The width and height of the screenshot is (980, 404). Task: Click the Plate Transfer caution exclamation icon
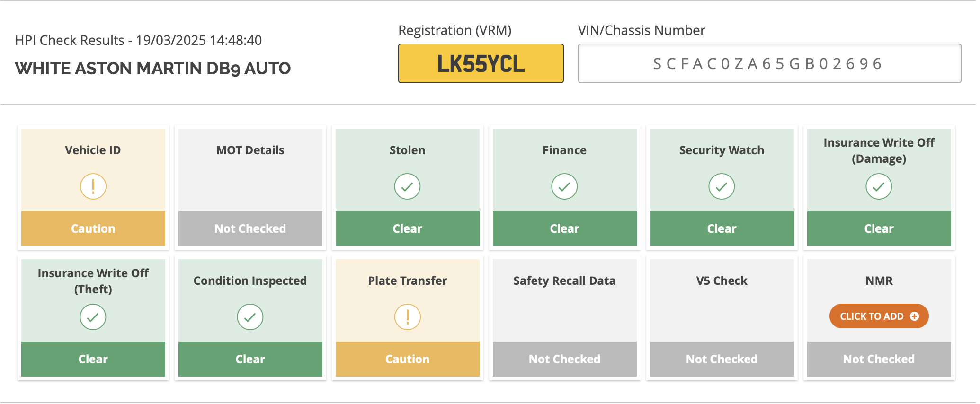(x=407, y=317)
